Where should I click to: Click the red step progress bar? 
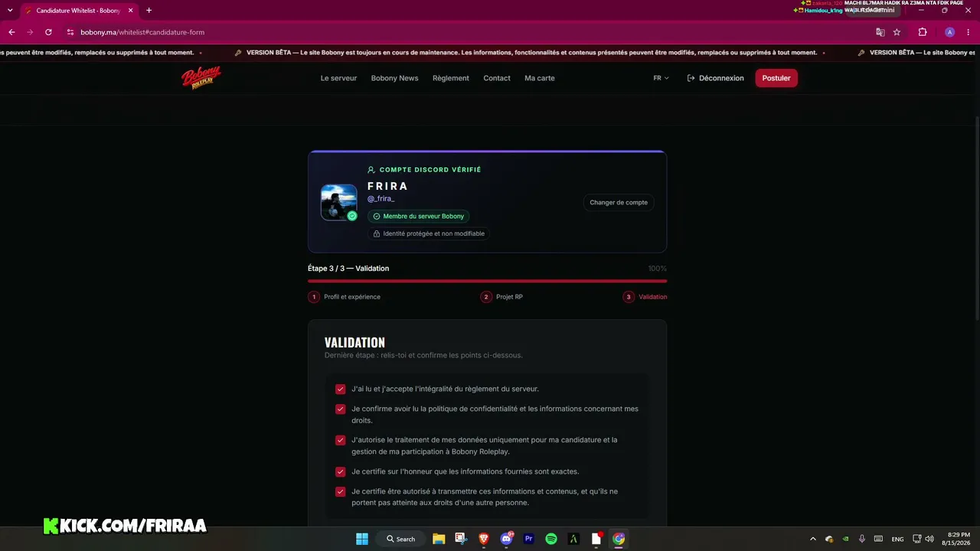tap(487, 281)
